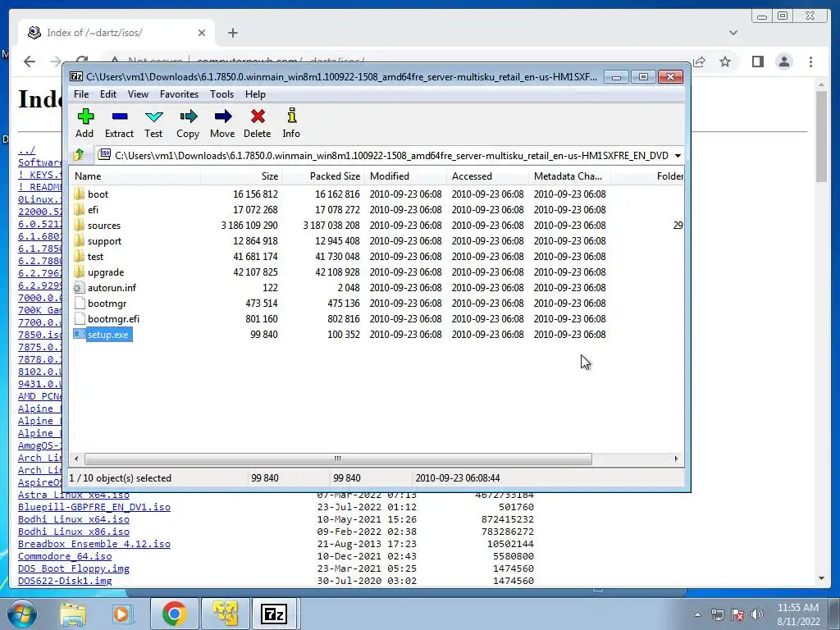Open the DOS Boot Floppy.img link

73,568
